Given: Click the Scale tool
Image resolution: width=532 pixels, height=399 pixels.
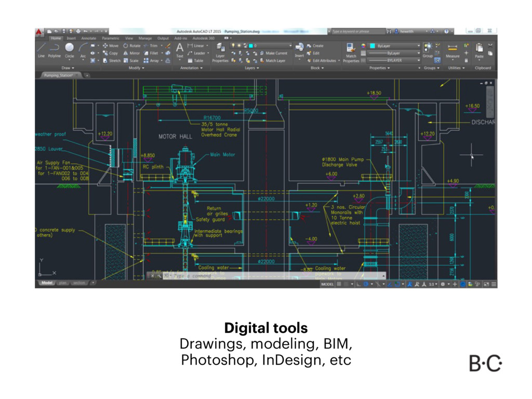Looking at the screenshot, I should [131, 61].
